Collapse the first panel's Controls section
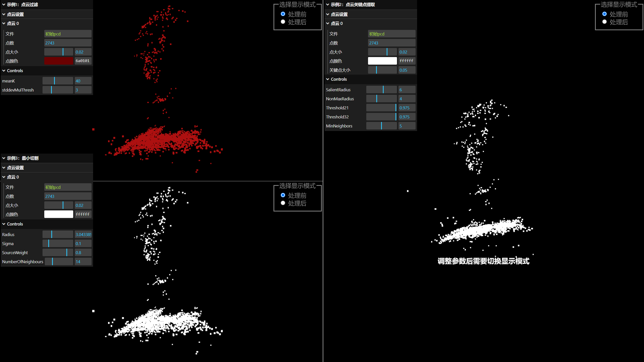 pyautogui.click(x=4, y=71)
